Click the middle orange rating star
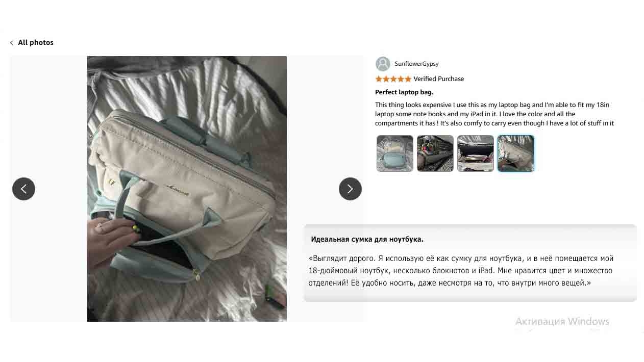Viewport: 644px width, 362px height. (x=393, y=79)
